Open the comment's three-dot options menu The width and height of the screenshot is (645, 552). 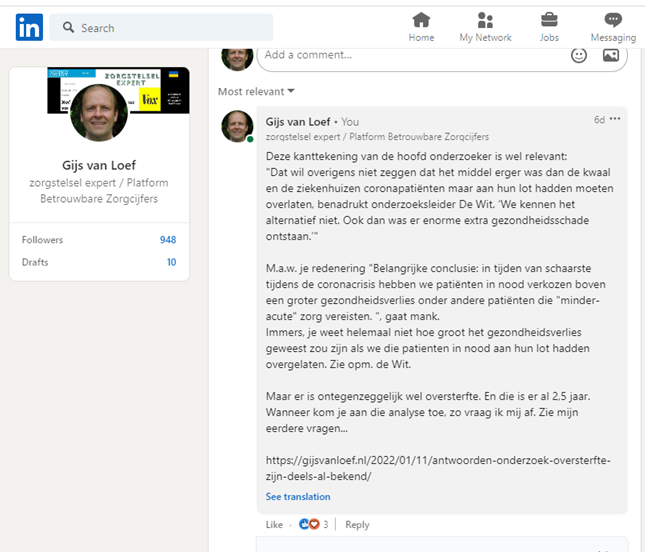point(615,120)
